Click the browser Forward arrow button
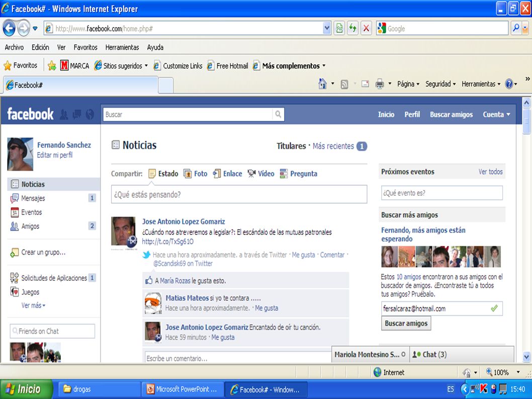 coord(24,28)
